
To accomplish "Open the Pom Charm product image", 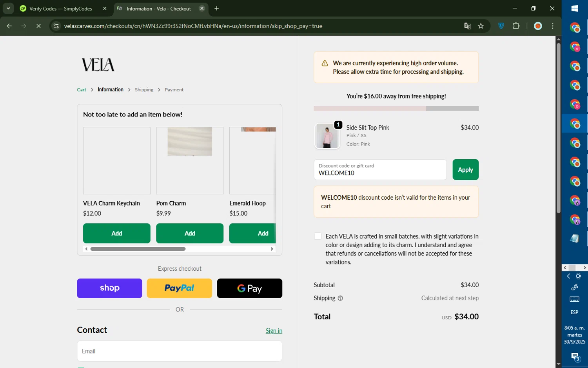I will [190, 160].
